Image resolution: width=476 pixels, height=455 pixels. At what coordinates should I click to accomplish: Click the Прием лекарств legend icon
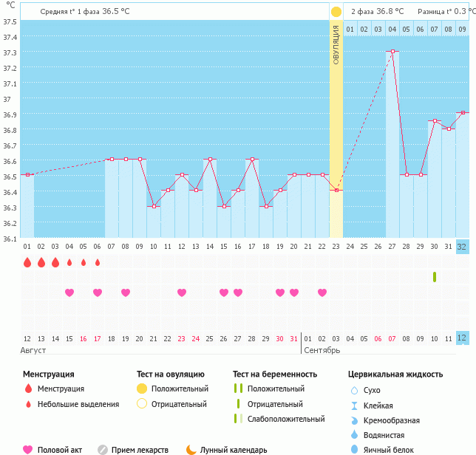[x=103, y=449]
